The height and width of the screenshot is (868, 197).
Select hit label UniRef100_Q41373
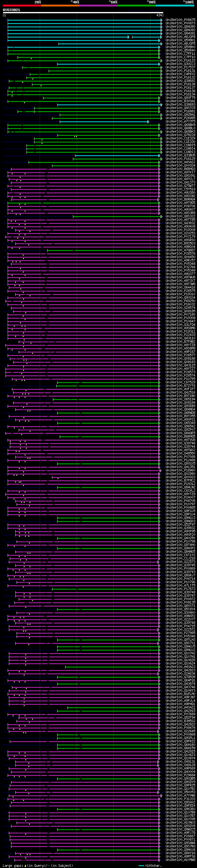(x=180, y=183)
